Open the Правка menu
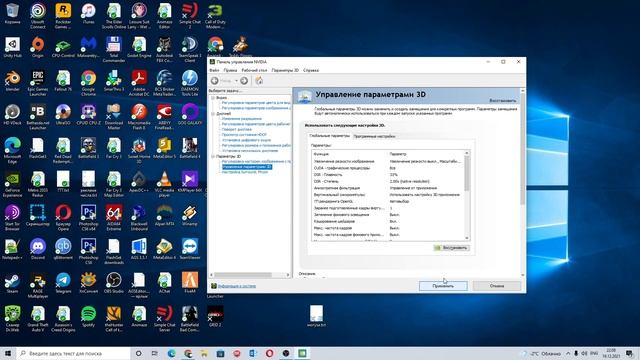Screen dimensions: 640x360 click(x=230, y=70)
